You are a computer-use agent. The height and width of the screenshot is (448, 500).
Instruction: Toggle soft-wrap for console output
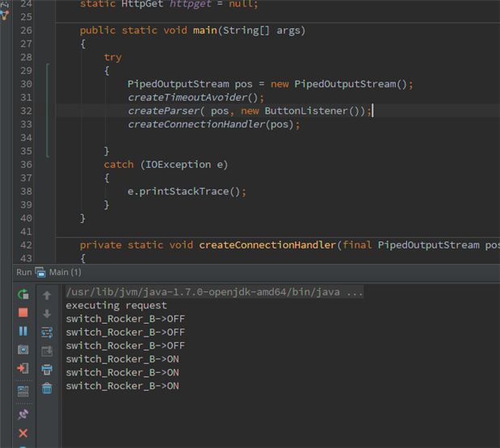point(47,332)
